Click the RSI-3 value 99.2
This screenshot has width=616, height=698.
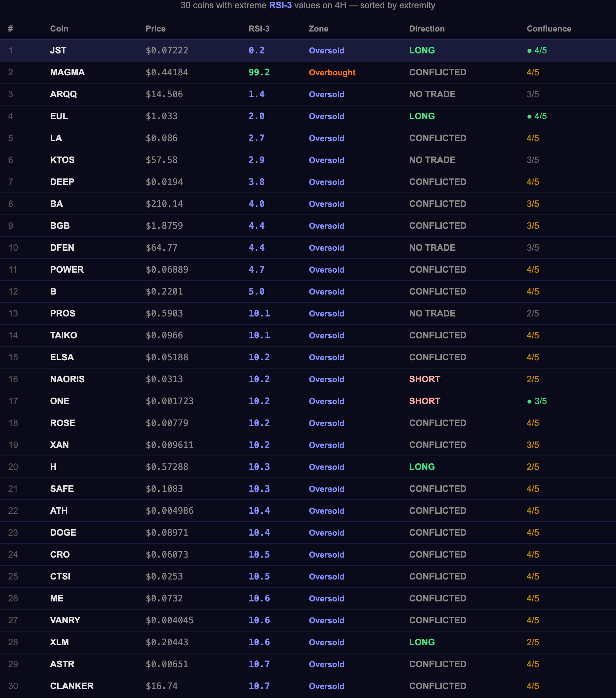pyautogui.click(x=259, y=73)
